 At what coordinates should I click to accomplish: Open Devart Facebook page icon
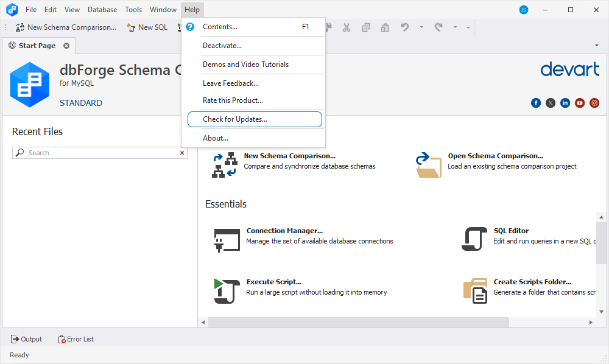coord(536,103)
